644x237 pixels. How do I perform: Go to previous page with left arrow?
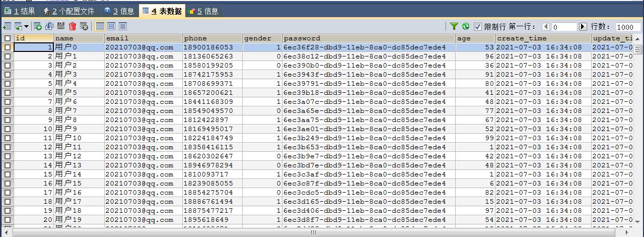[x=546, y=27]
